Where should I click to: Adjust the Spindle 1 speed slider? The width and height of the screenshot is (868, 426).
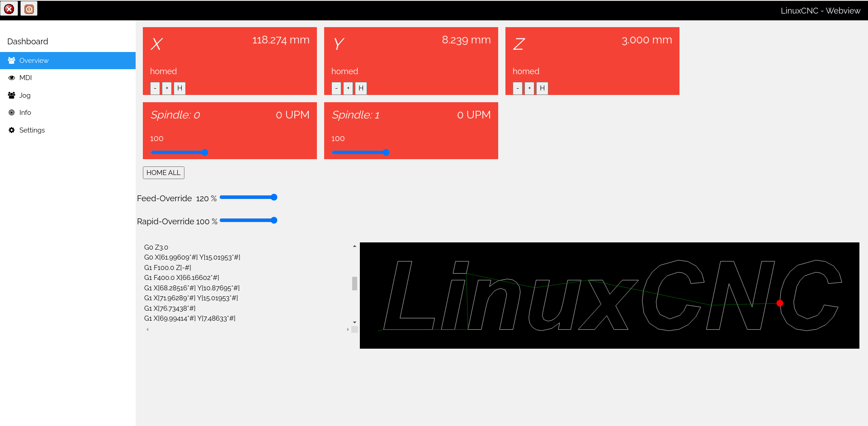(x=360, y=152)
